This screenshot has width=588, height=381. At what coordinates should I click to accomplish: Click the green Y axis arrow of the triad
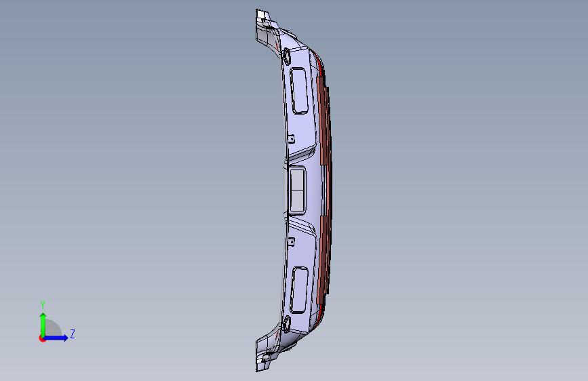click(x=43, y=325)
